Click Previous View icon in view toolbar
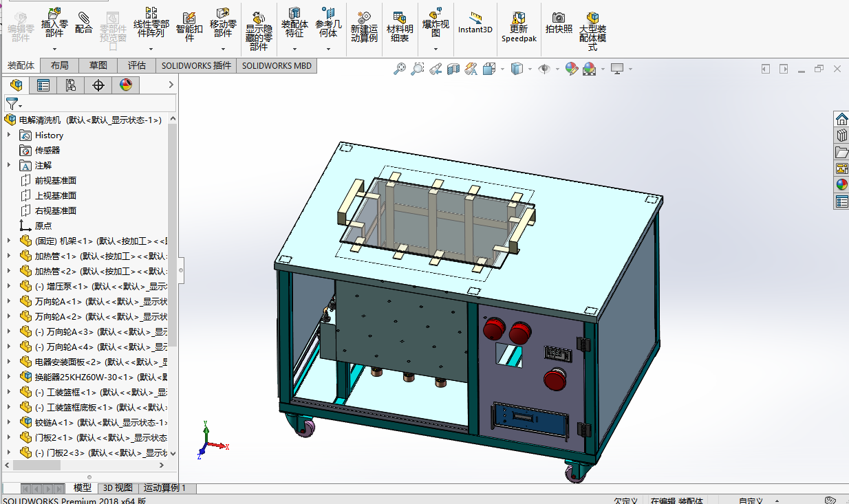 tap(436, 69)
